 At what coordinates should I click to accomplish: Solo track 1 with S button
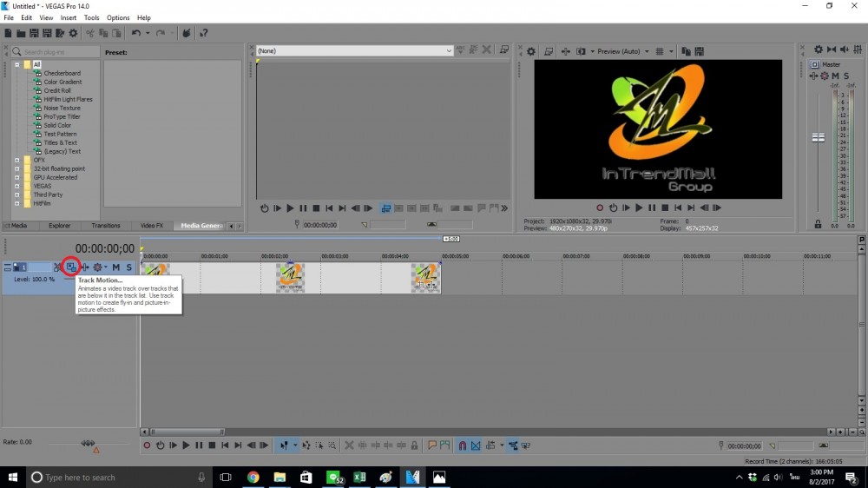pos(129,267)
